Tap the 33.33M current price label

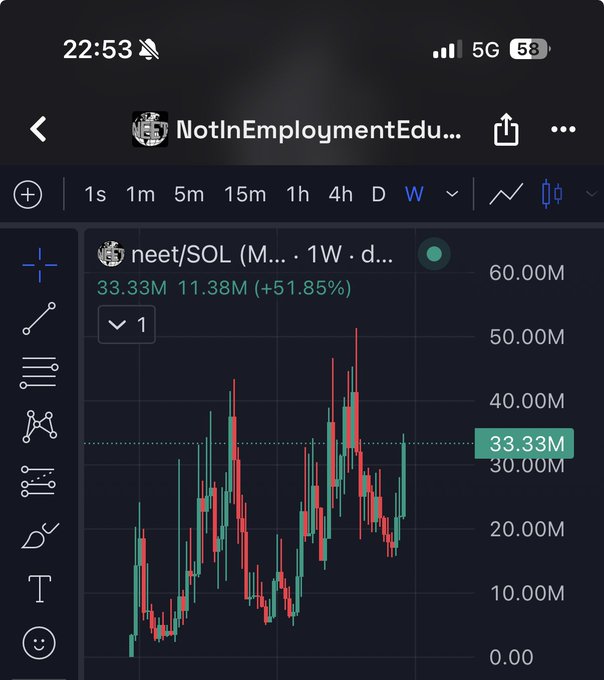(x=524, y=444)
